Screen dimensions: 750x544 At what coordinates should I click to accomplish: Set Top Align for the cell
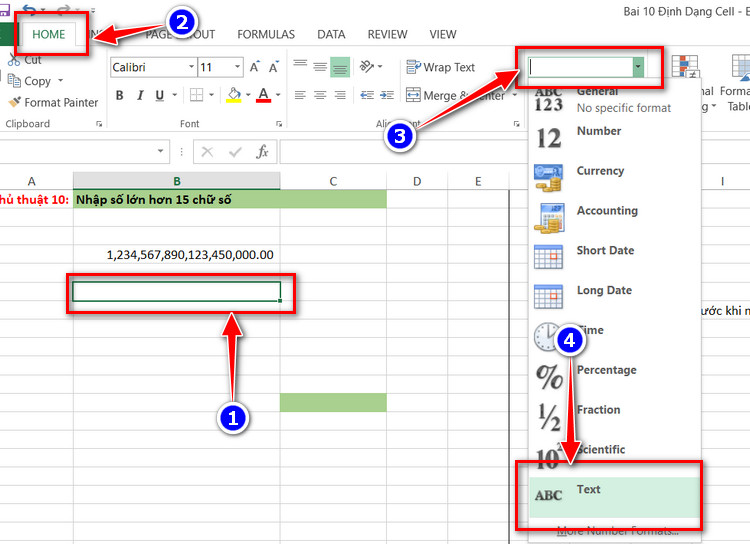[x=300, y=66]
